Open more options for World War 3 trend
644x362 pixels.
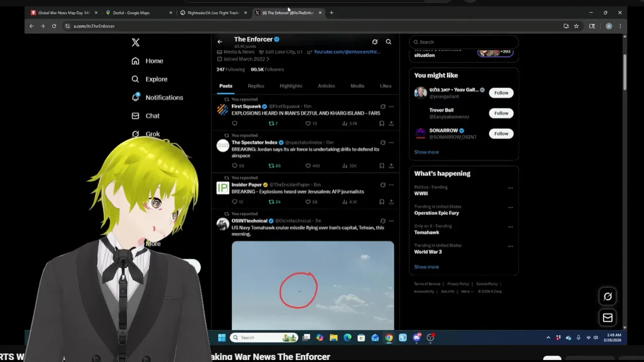point(510,246)
